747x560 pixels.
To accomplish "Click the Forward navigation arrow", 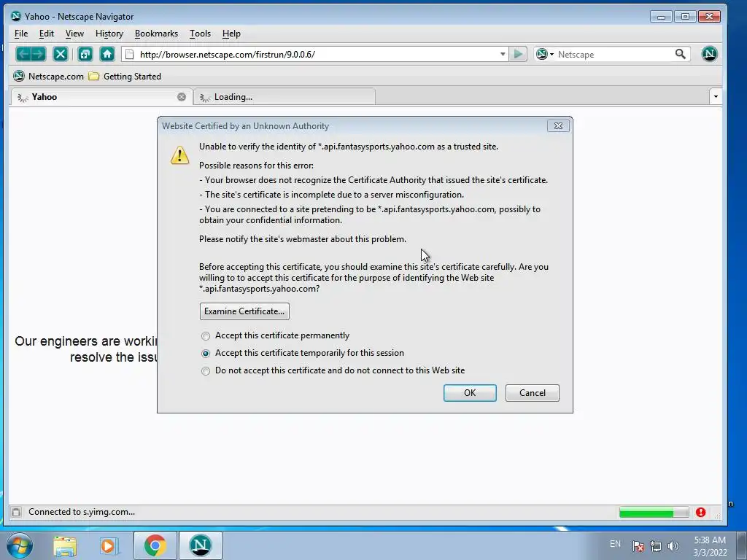I will tap(39, 54).
